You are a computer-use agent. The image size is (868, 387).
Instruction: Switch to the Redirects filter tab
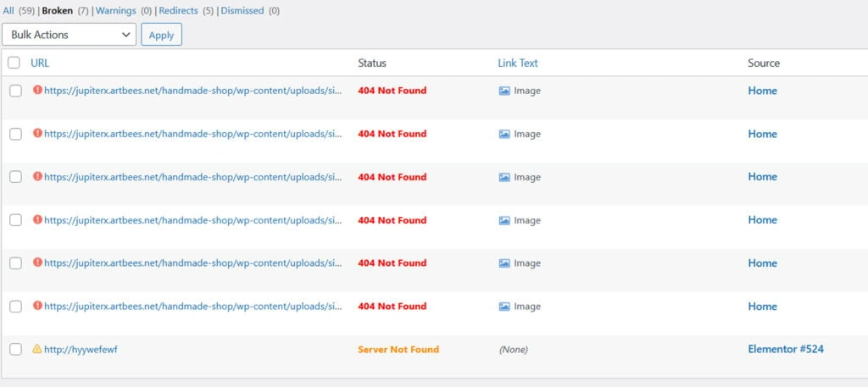178,11
